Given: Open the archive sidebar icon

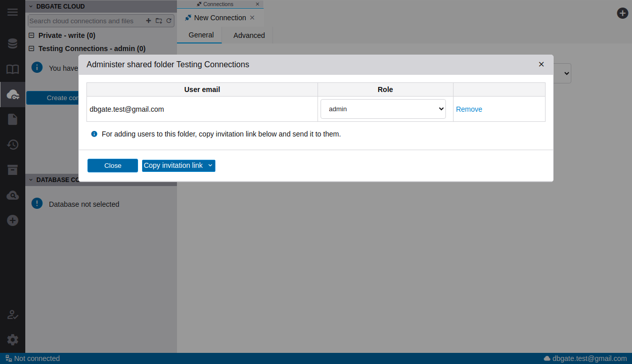Looking at the screenshot, I should [13, 170].
